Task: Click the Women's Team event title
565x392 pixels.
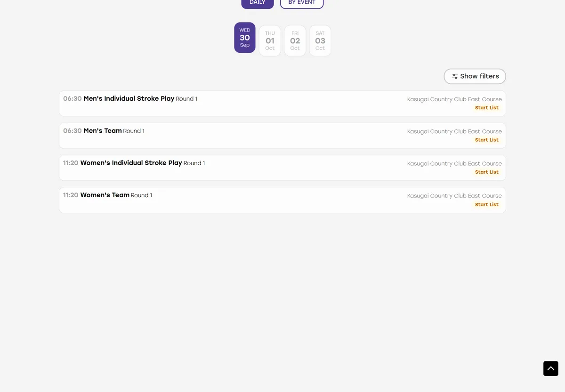Action: pos(105,195)
